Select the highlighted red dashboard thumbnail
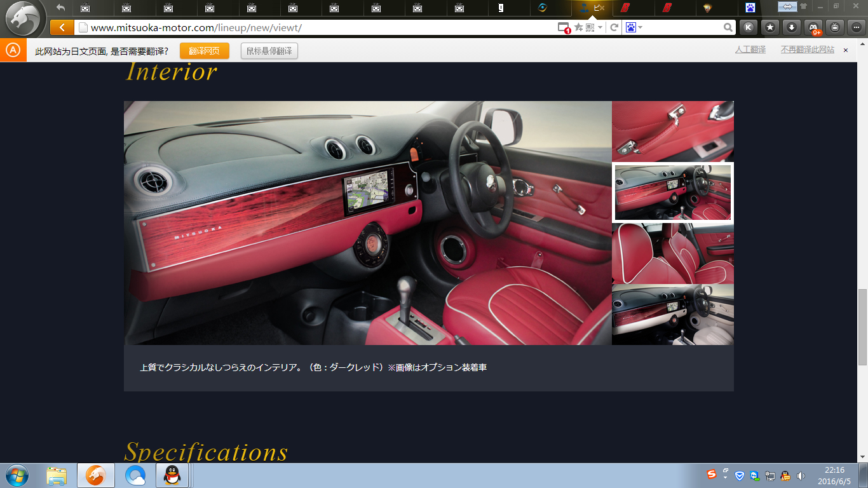The width and height of the screenshot is (868, 488). pyautogui.click(x=672, y=192)
